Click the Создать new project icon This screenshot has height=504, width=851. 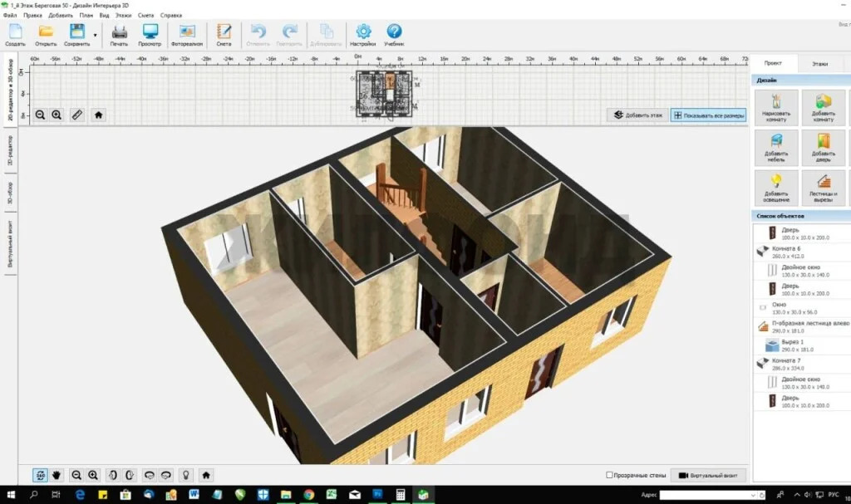[x=15, y=34]
